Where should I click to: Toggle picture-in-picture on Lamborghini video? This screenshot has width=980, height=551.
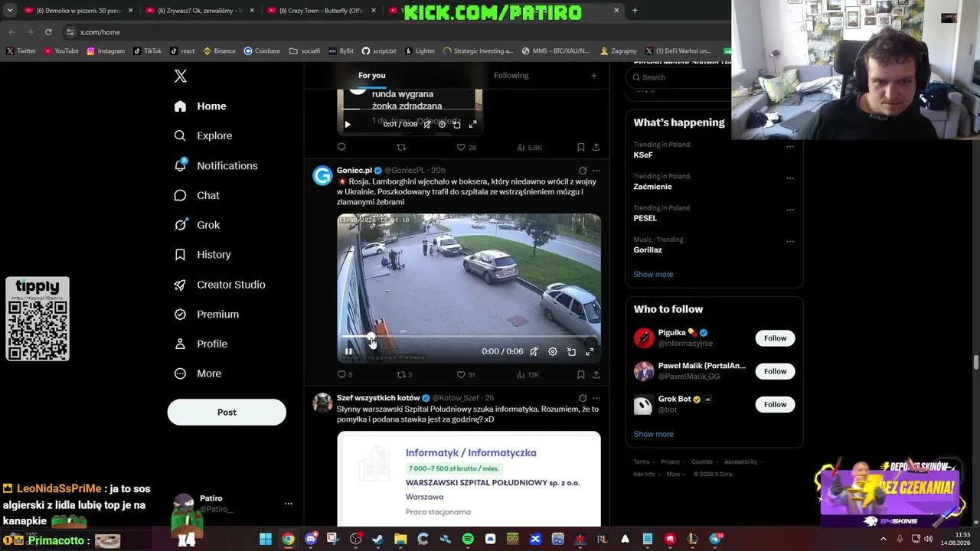tap(571, 352)
